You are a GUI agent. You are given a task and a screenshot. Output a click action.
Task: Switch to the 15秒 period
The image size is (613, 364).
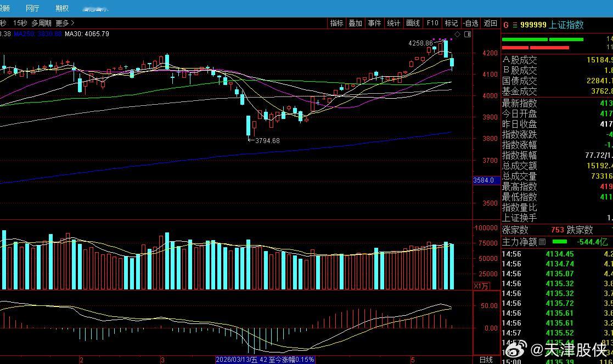(x=20, y=23)
